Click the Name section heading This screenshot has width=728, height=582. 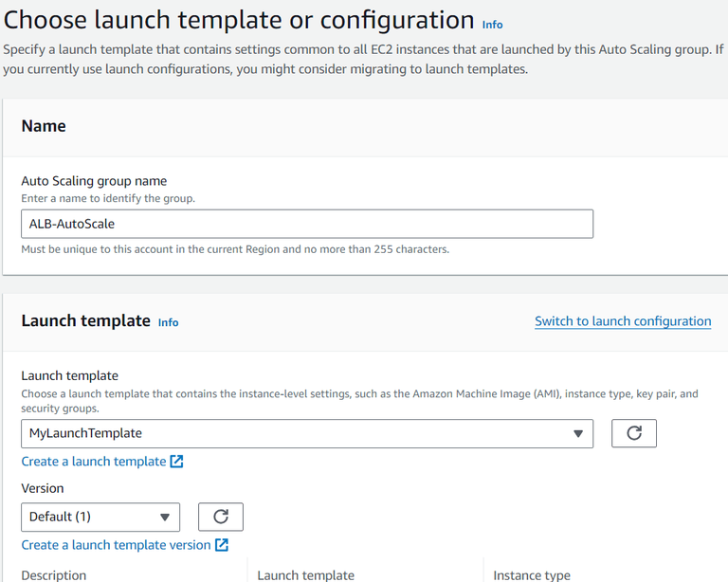point(44,126)
